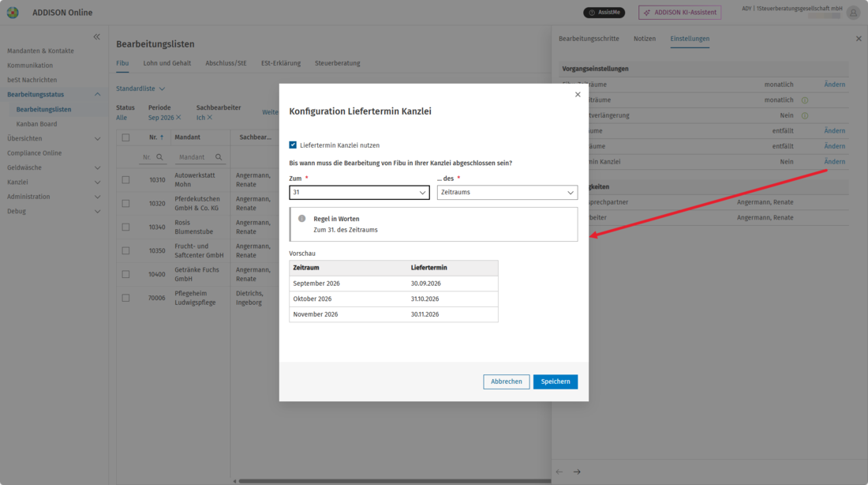Select the row checkbox for Pferdekutschen GmbH

tap(125, 204)
